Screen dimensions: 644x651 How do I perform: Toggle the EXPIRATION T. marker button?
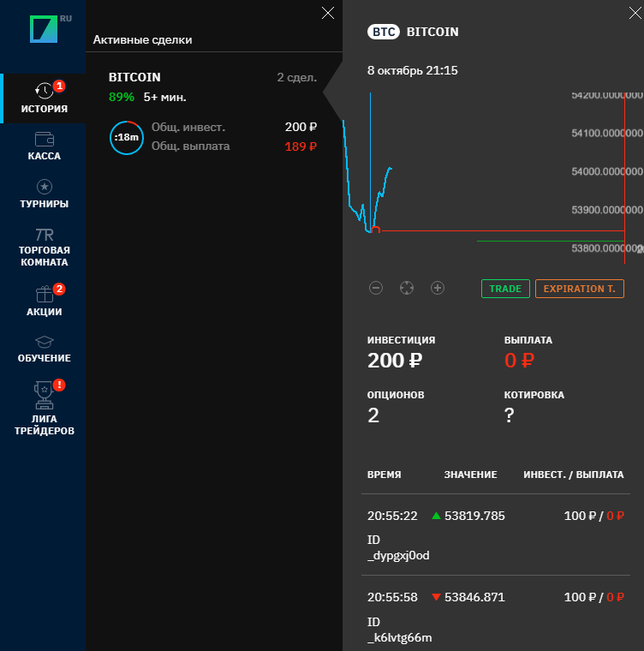pos(580,289)
